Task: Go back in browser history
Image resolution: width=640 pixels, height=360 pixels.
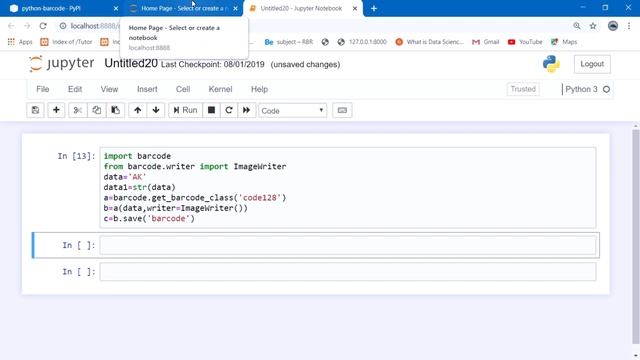Action: click(x=11, y=26)
